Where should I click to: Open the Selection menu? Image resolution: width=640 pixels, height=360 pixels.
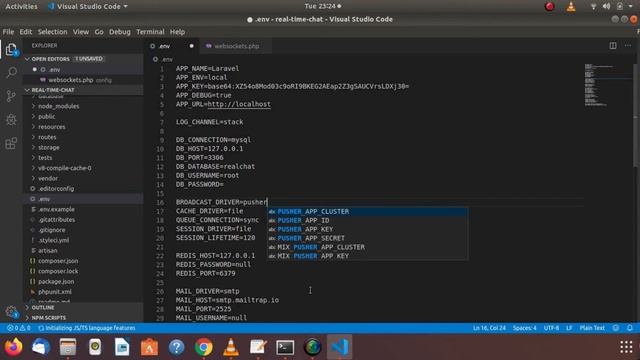coord(52,32)
